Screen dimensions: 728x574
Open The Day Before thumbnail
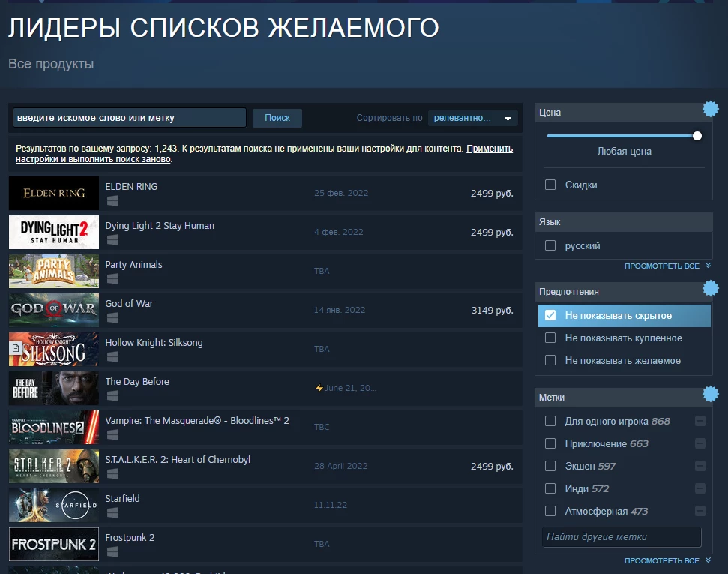coord(54,388)
